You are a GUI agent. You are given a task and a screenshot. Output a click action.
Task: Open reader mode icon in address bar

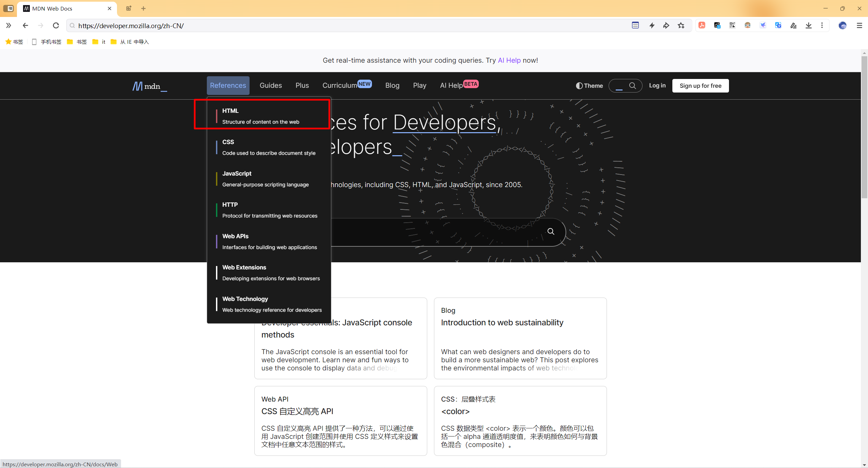635,25
